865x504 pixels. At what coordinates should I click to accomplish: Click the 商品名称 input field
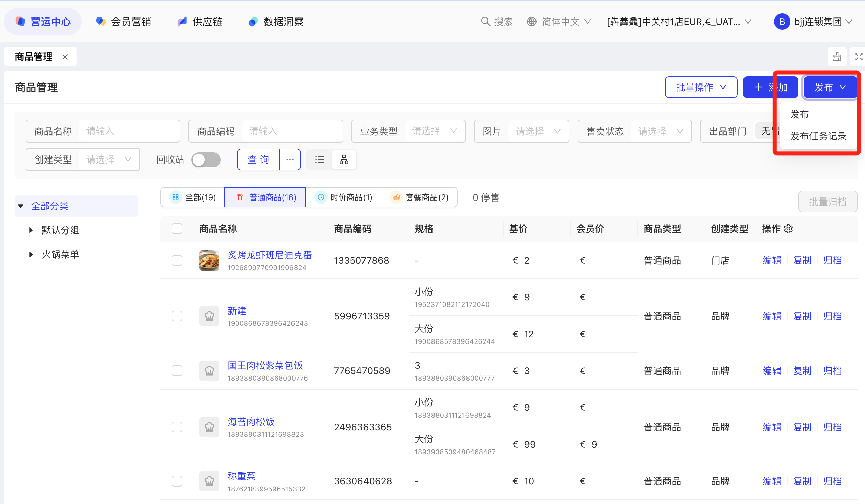(129, 131)
